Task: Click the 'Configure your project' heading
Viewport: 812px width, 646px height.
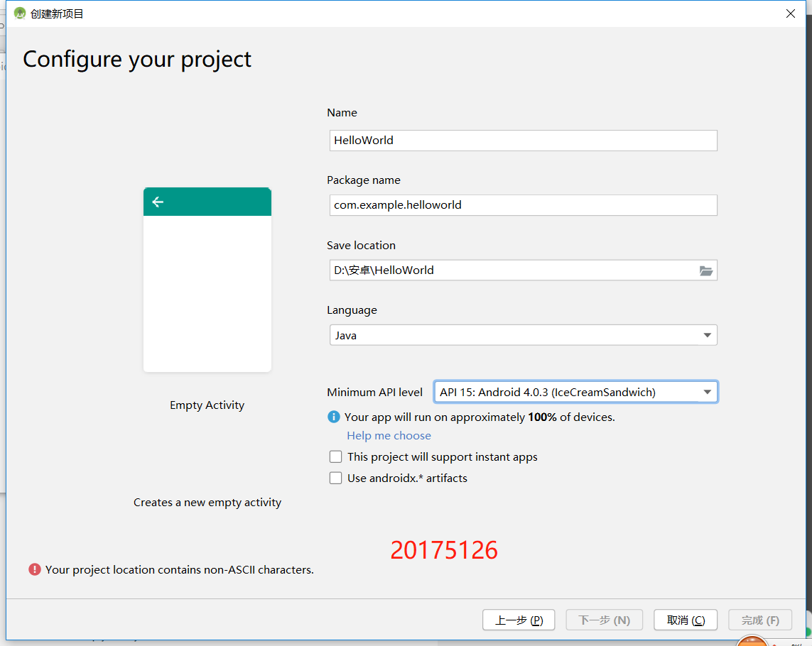Action: click(x=136, y=60)
